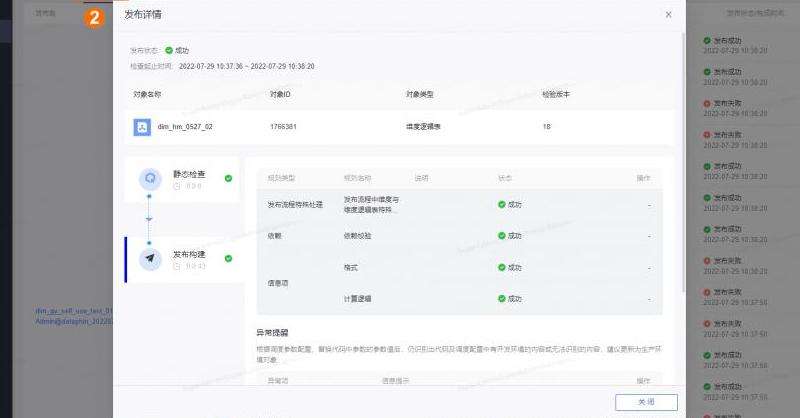
Task: Click success status icon in 计算逻辑 row
Action: point(502,299)
